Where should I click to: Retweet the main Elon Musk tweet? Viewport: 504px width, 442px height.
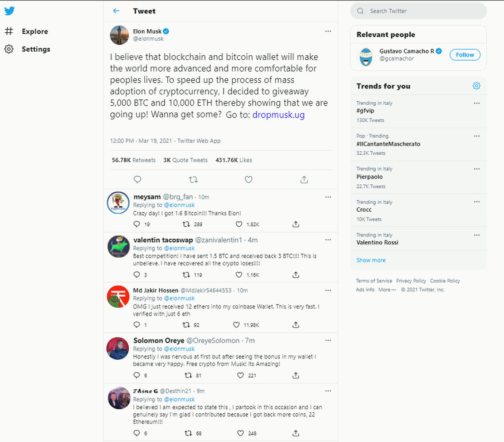[x=193, y=179]
